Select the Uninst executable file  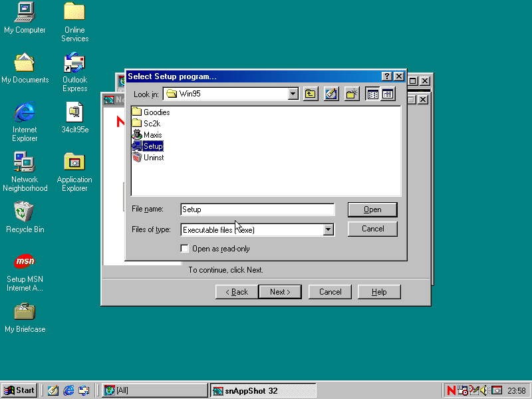148,158
